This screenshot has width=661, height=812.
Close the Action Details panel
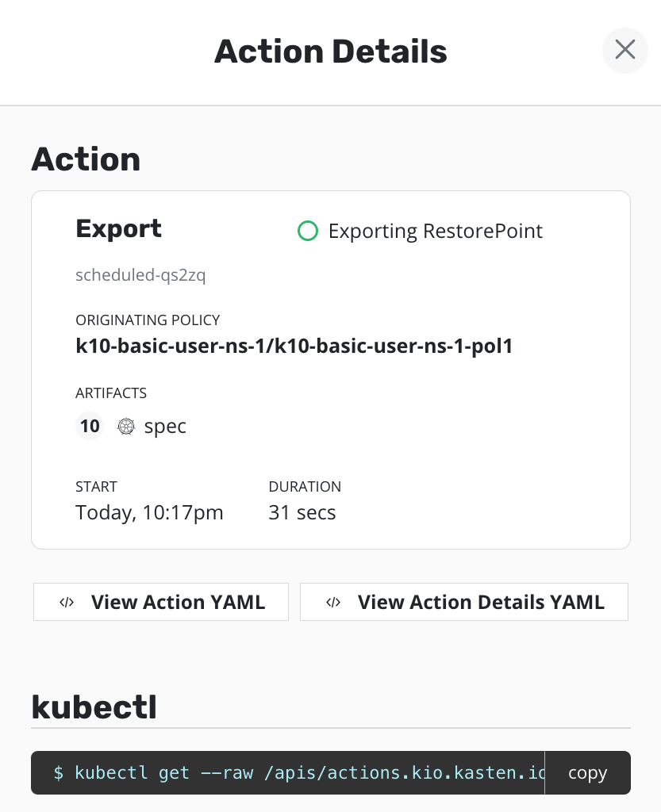(x=625, y=50)
